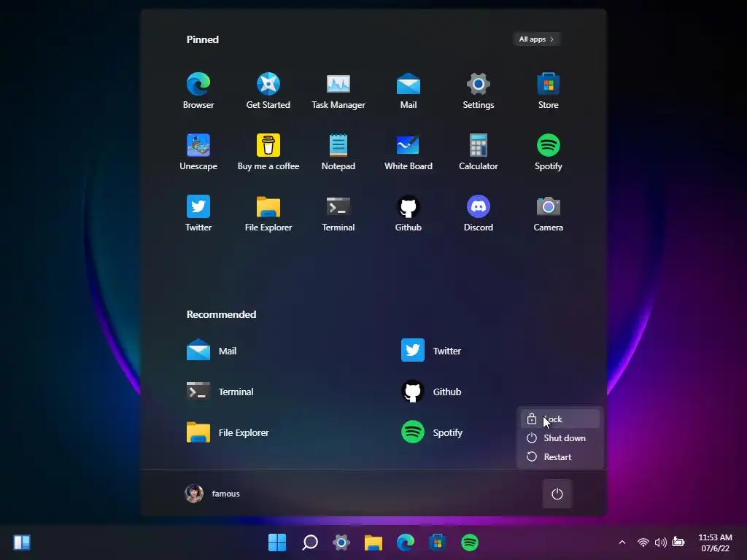Open Edge browser from the taskbar

coord(406,542)
